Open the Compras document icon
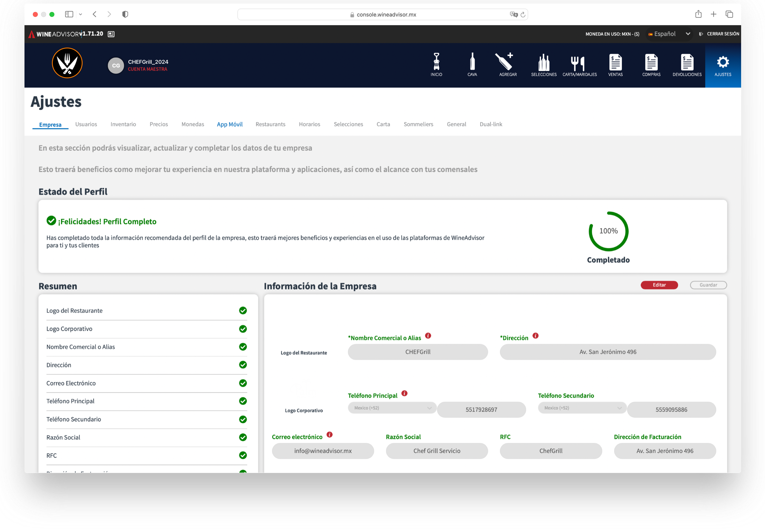Screen dimensions: 765x532 (x=651, y=62)
